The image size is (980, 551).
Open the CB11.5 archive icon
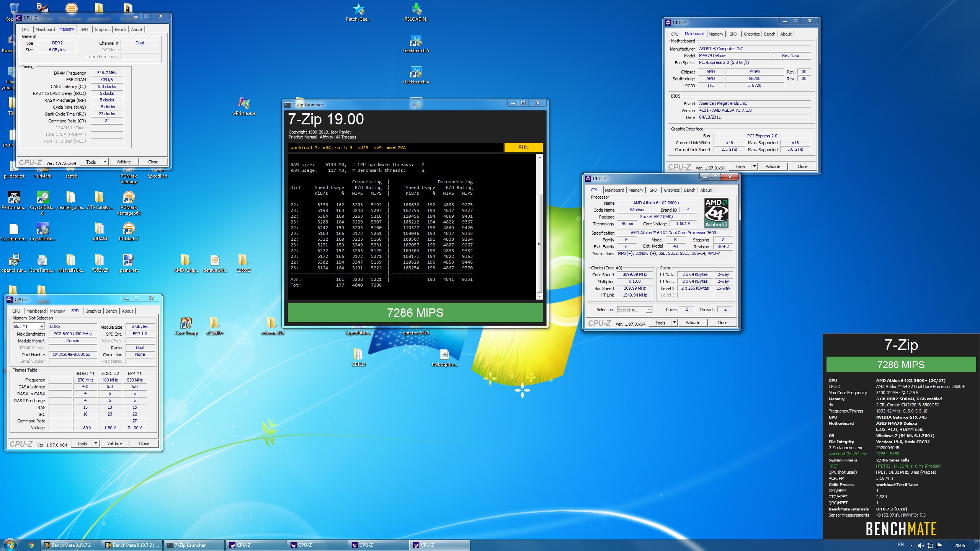(358, 357)
